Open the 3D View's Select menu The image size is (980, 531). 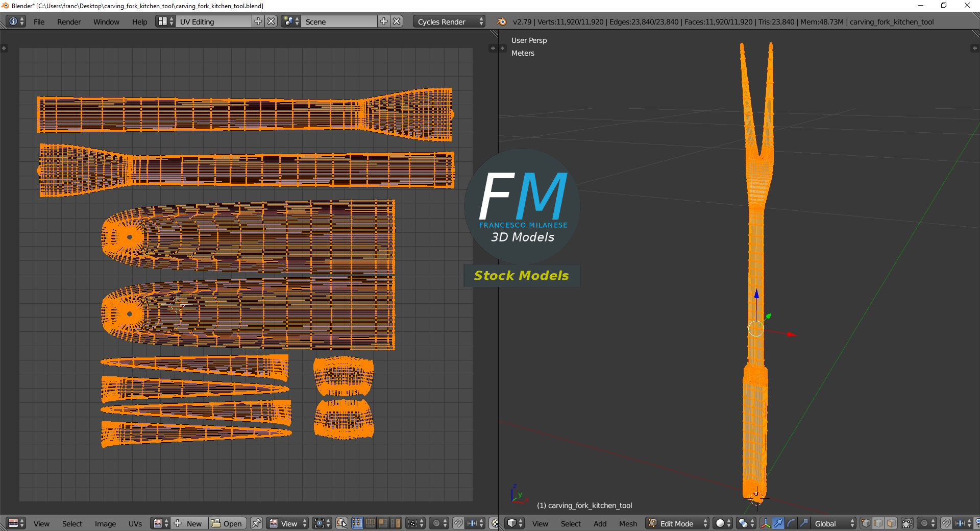571,524
